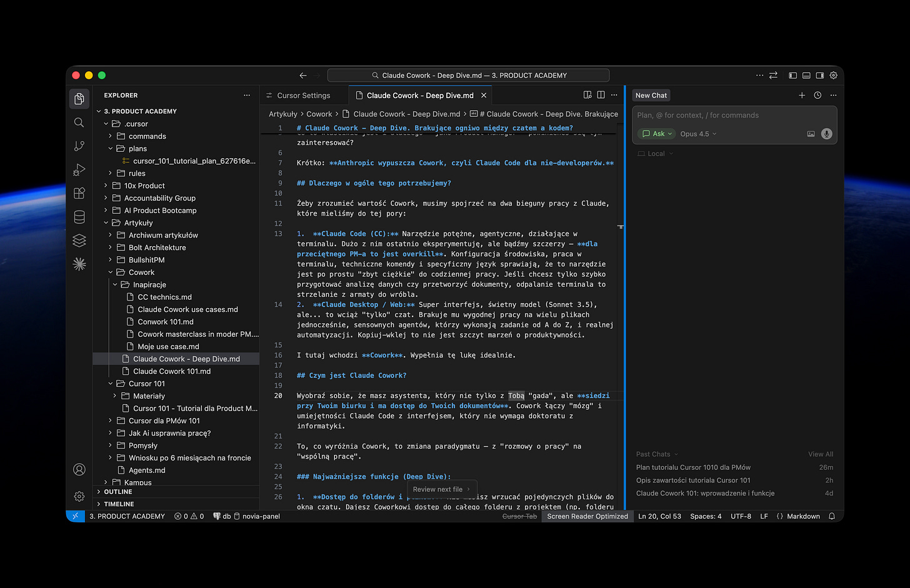
Task: Open the Manage gear in activity bar
Action: (x=79, y=496)
